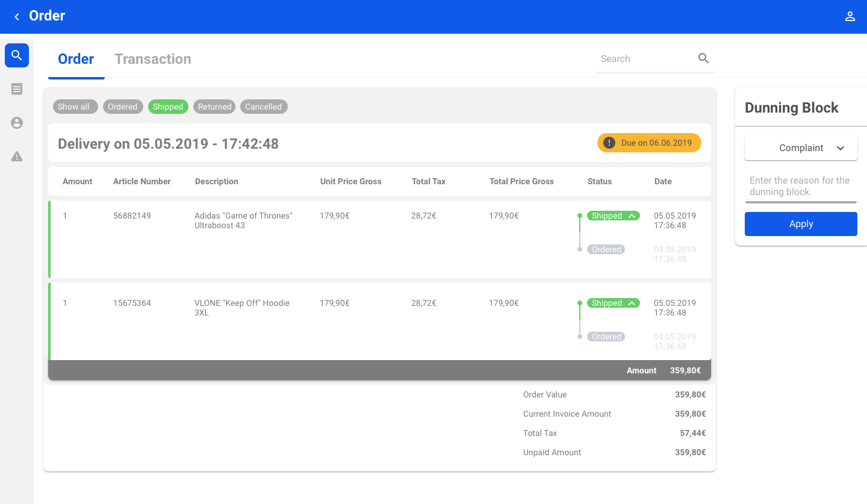Viewport: 867px width, 504px height.
Task: Toggle the Returned filter chip
Action: point(214,107)
